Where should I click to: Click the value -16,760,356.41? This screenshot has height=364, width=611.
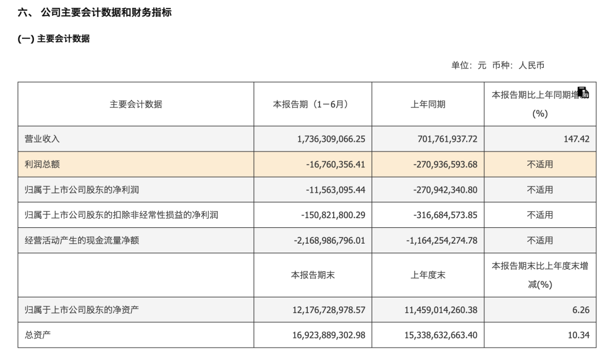(335, 164)
